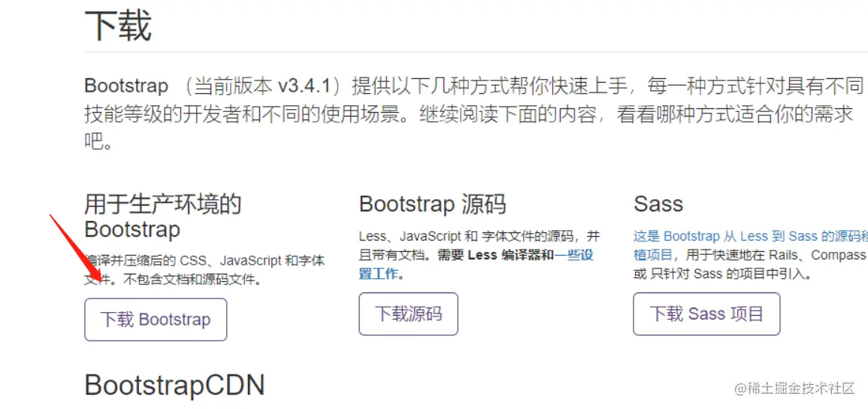
Task: Select the 用于生产环境的 Bootstrap heading
Action: tap(163, 217)
